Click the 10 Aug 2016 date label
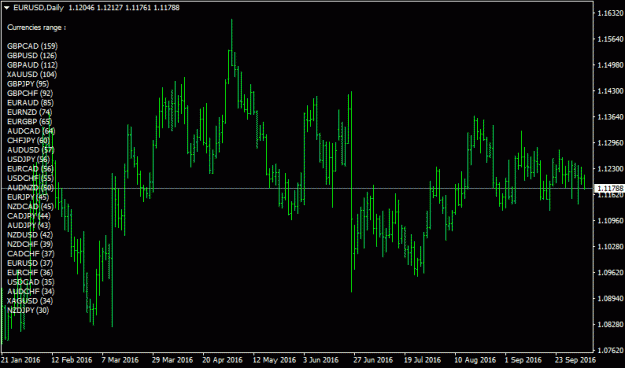The image size is (625, 368). point(475,360)
